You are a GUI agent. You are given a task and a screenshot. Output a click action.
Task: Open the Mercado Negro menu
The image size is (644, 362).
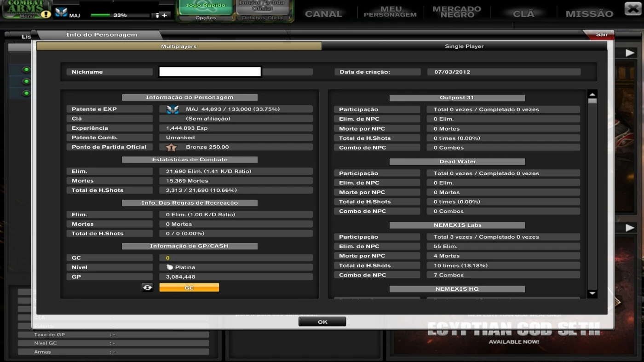456,12
